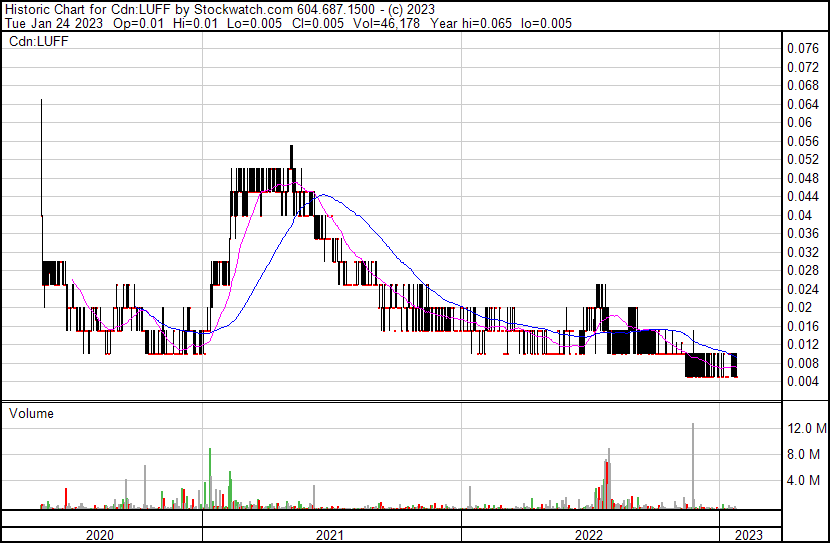The image size is (830, 543).
Task: Click the 0.04 price axis label
Action: pos(799,215)
